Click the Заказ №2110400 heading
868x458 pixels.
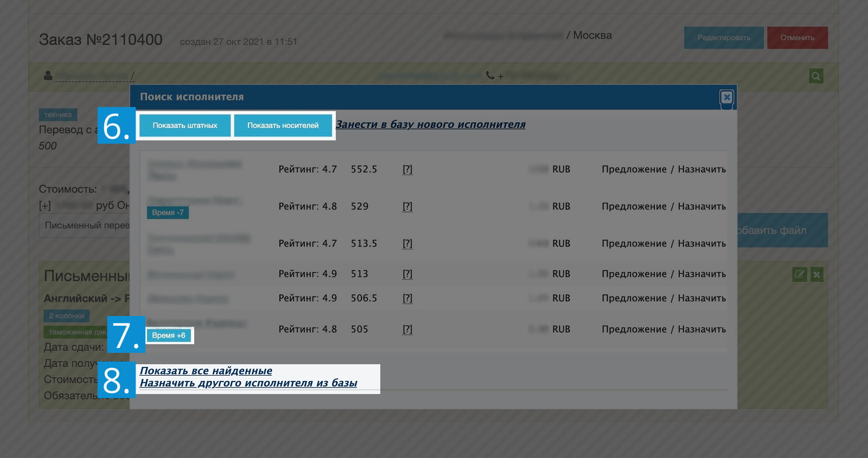pos(101,40)
